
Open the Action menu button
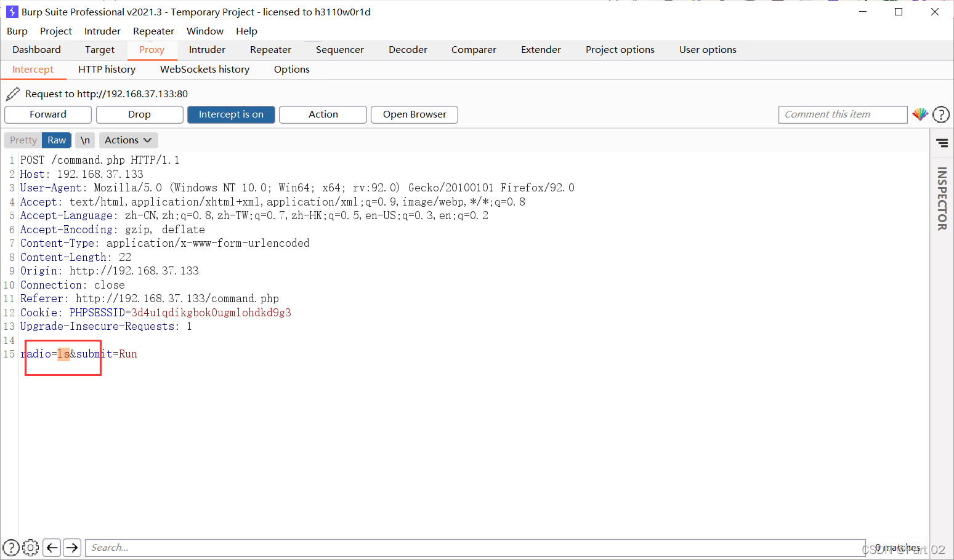tap(323, 114)
